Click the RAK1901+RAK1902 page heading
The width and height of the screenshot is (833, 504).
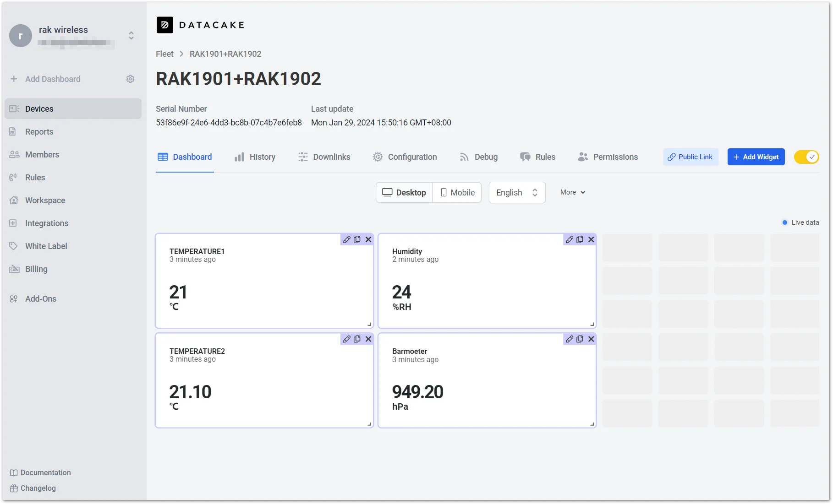[x=238, y=79]
